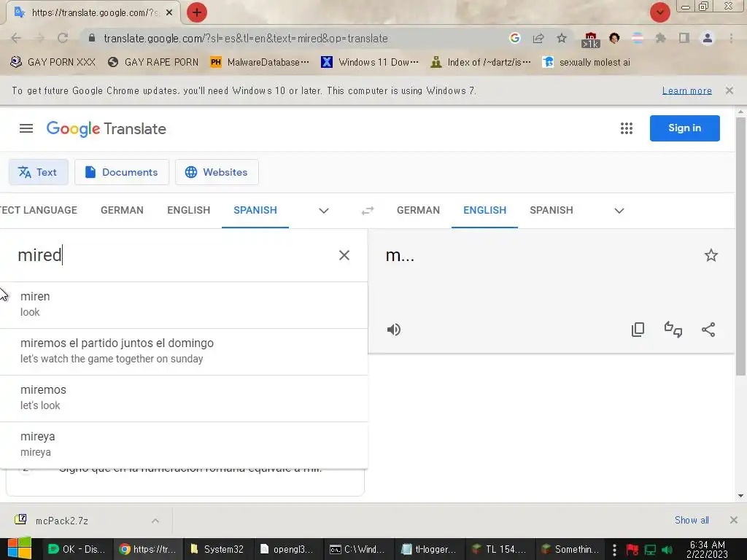Switch to the System32 taskbar window

(x=217, y=549)
